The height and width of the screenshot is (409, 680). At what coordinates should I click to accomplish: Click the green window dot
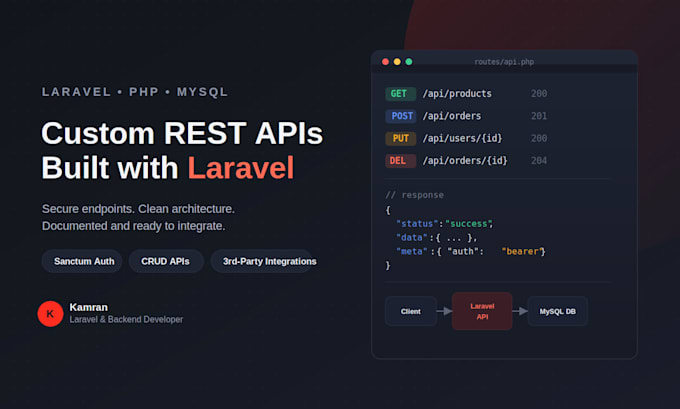point(409,62)
